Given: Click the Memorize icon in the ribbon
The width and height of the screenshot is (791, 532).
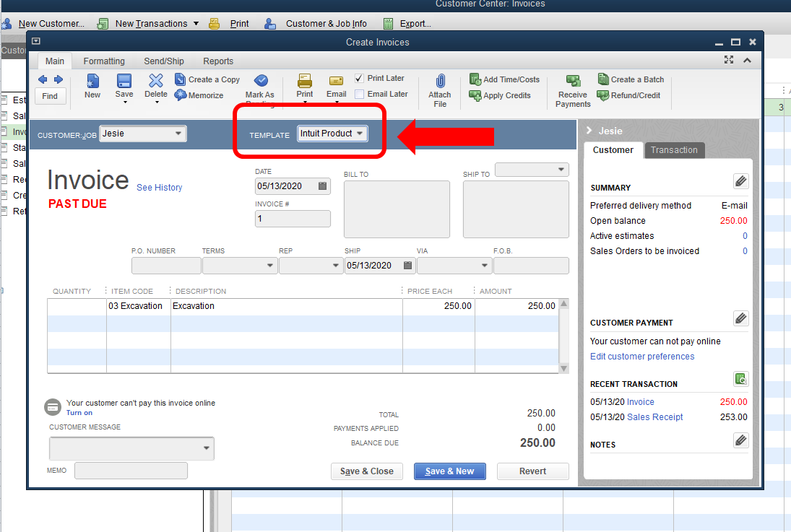Looking at the screenshot, I should [181, 95].
